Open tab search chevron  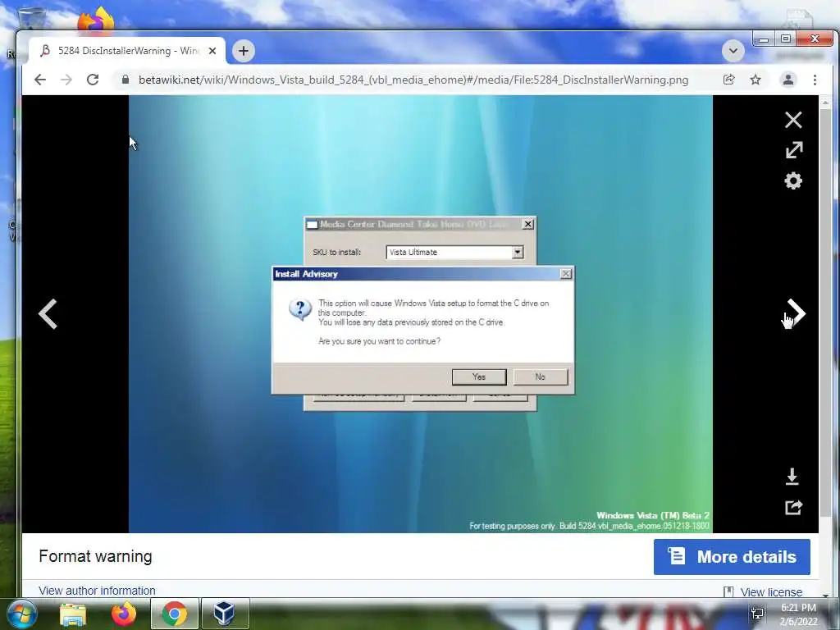pos(733,51)
